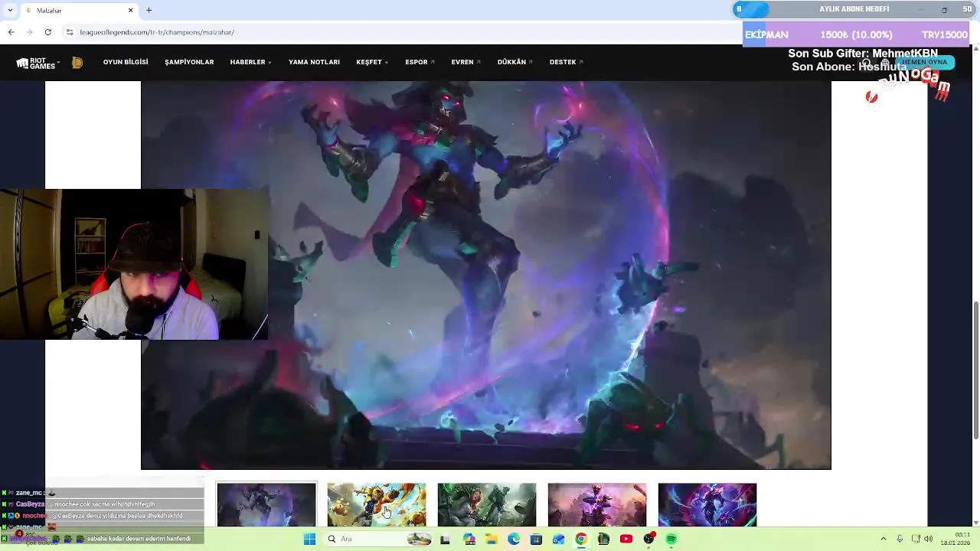Select the yellow cartoon skin thumbnail
The height and width of the screenshot is (551, 980).
(377, 504)
